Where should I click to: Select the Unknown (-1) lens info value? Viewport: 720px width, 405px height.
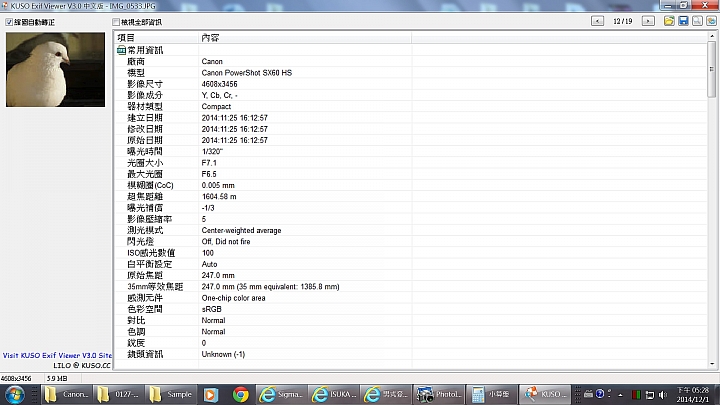[x=223, y=354]
